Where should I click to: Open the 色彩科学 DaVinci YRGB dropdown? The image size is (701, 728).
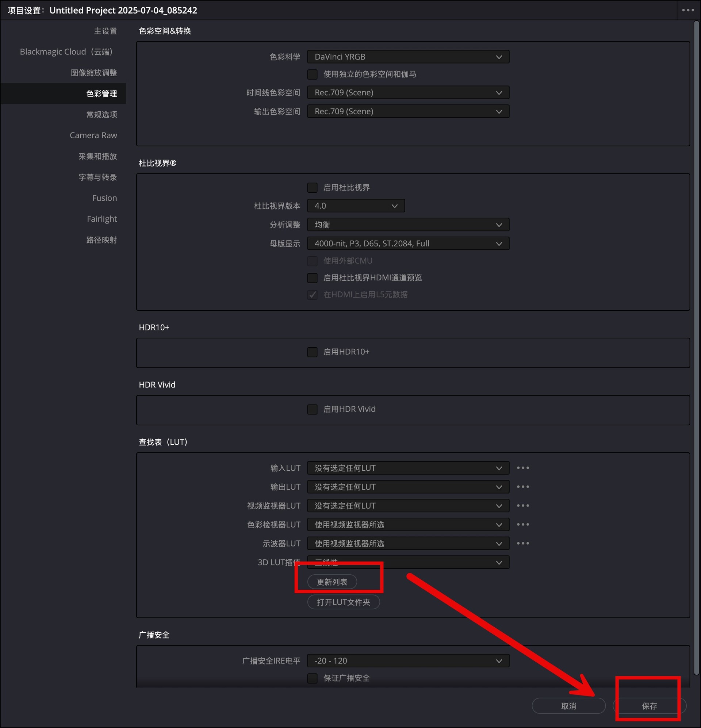point(408,57)
